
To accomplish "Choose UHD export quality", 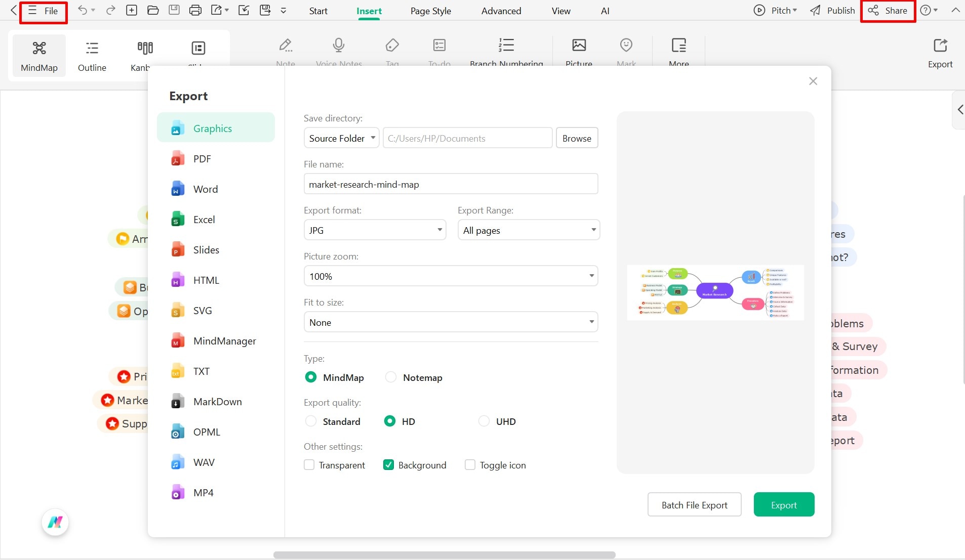I will (484, 421).
